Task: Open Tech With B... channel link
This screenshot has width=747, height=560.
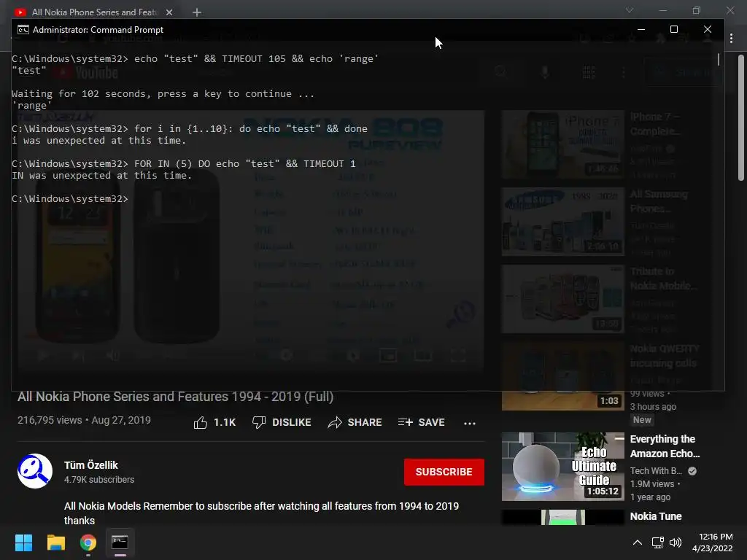Action: click(x=656, y=471)
